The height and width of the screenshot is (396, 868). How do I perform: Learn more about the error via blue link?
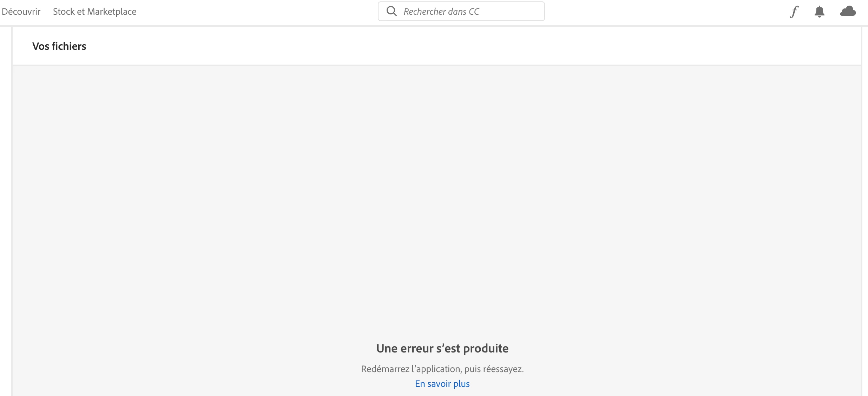pos(442,384)
